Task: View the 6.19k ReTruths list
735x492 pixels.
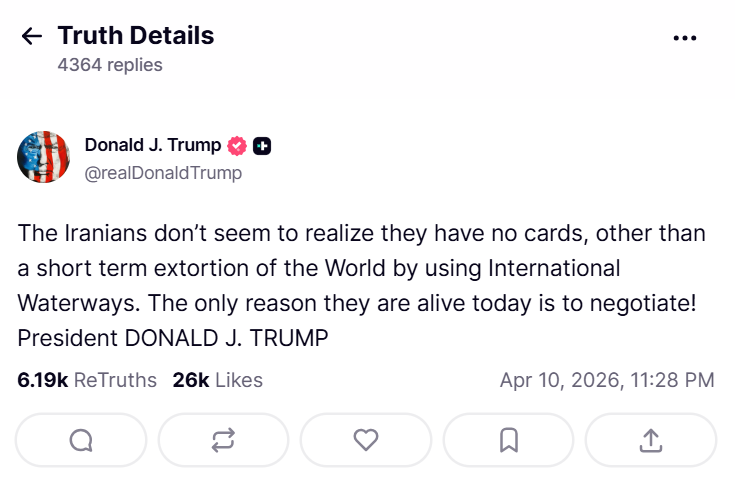Action: pos(87,380)
